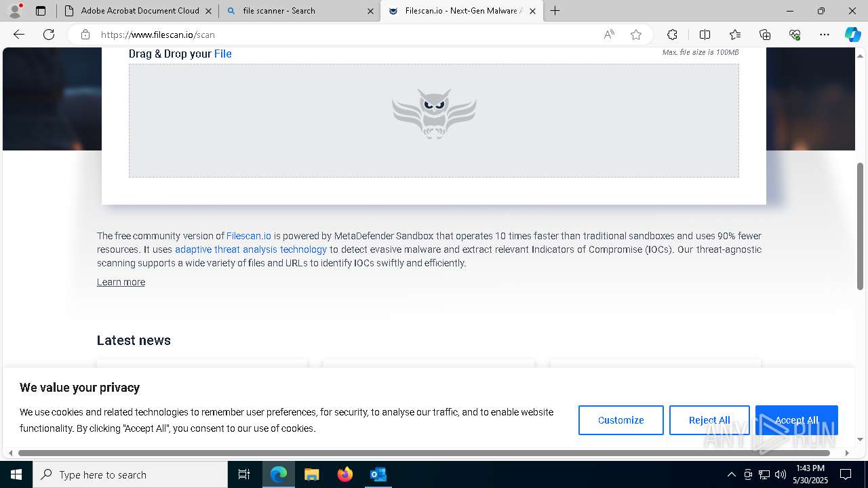Open Outlook from taskbar
The height and width of the screenshot is (488, 868).
378,474
